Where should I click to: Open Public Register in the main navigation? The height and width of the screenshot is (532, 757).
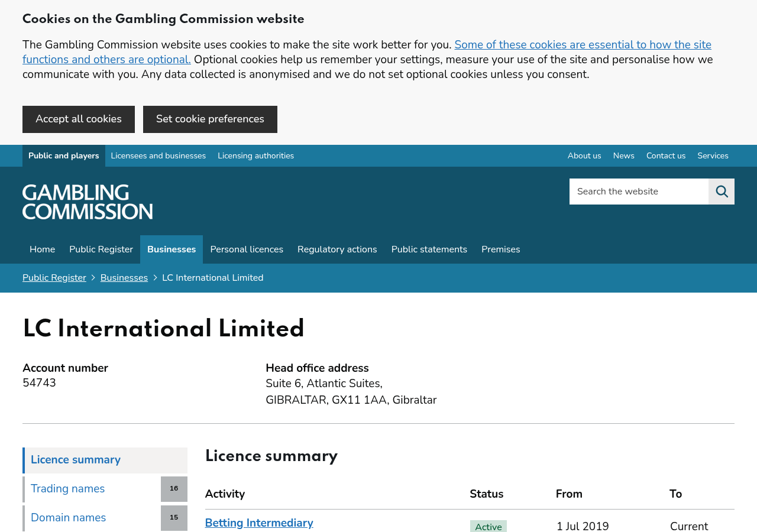(x=101, y=249)
